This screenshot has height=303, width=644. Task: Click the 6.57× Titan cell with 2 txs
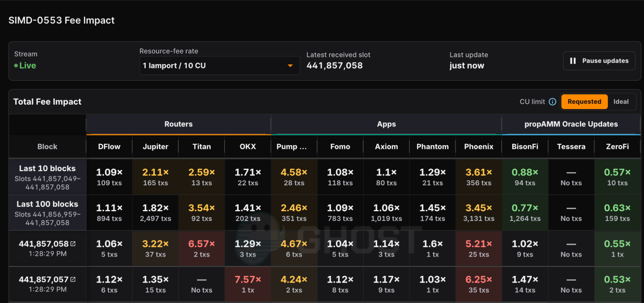click(202, 249)
